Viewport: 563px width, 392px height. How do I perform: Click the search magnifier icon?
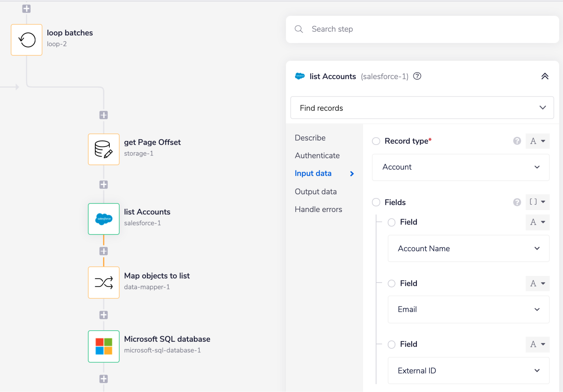[x=299, y=29]
